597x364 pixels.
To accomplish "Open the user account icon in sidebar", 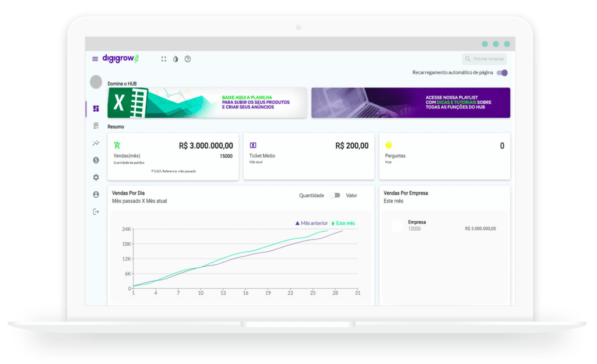I will tap(96, 195).
